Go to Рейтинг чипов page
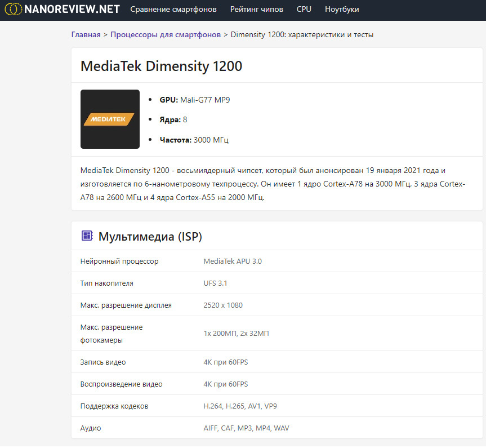Viewport: 486px width, 448px height. coord(256,10)
